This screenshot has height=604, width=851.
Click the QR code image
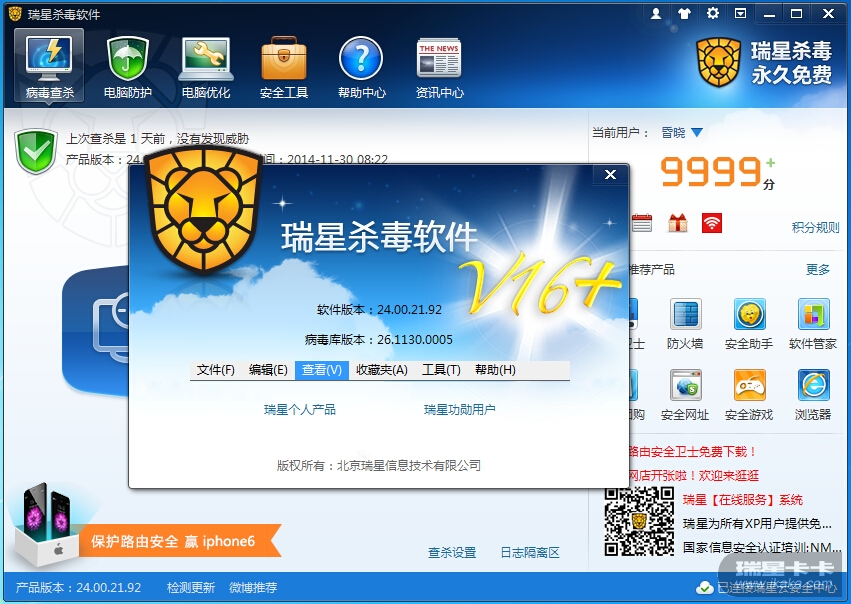[639, 522]
